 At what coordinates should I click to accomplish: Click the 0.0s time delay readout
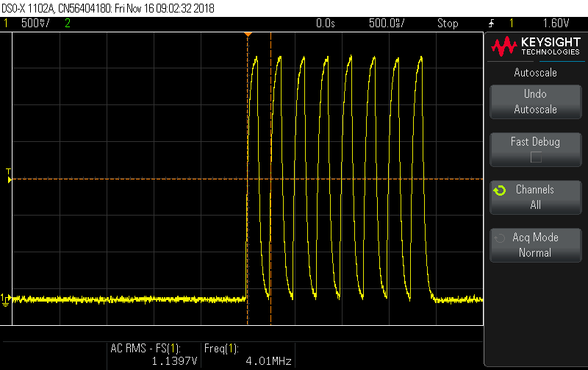(325, 24)
